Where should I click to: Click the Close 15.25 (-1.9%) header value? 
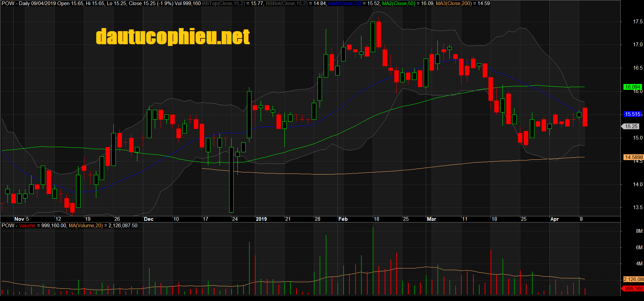[x=151, y=3]
